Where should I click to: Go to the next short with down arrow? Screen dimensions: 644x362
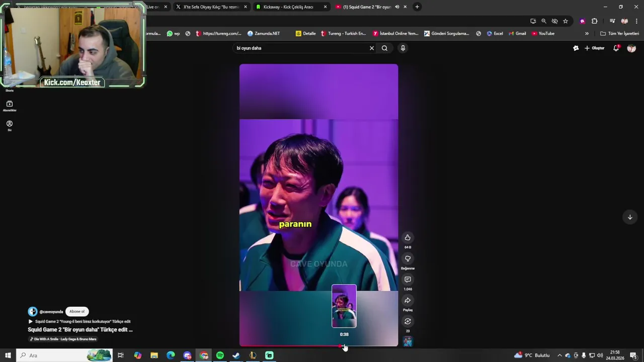click(630, 217)
